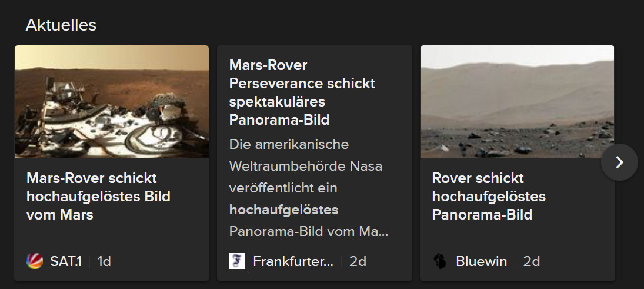The image size is (644, 289).
Task: Click the "2d" timestamp on Frankfurter card
Action: coord(358,261)
